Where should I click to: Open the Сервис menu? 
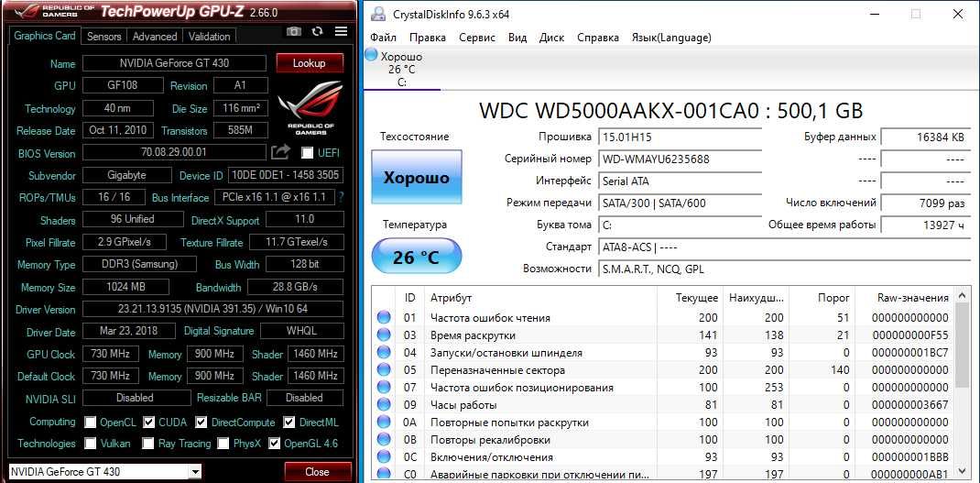pyautogui.click(x=477, y=38)
